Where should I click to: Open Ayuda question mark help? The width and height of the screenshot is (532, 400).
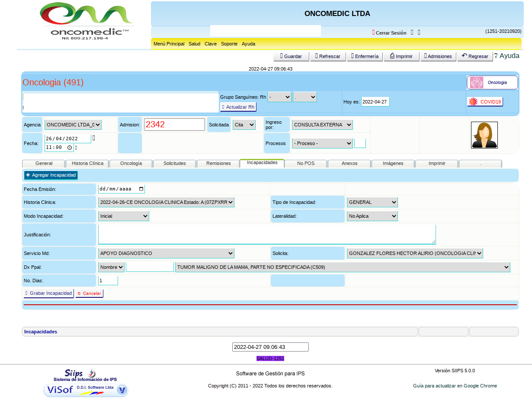click(506, 56)
